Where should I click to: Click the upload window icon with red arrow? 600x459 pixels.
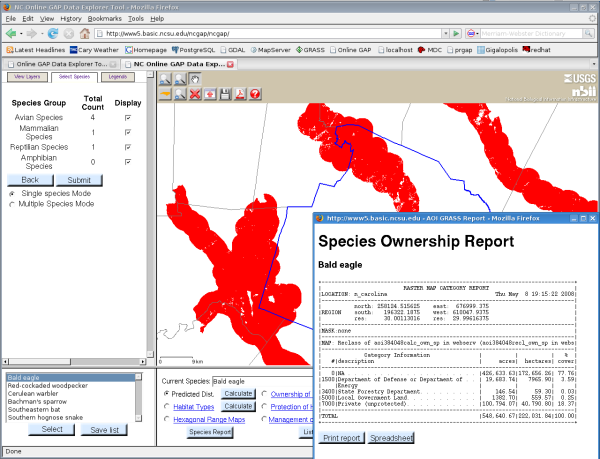(x=210, y=94)
